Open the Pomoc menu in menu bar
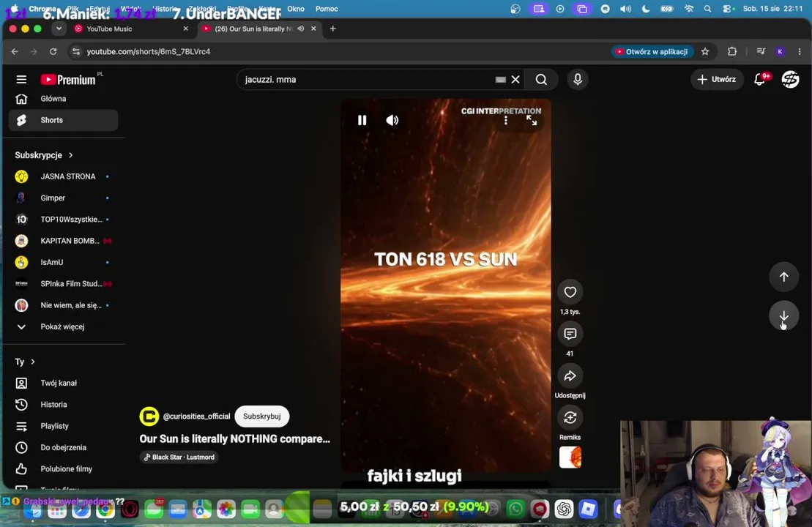812x527 pixels. [x=327, y=9]
